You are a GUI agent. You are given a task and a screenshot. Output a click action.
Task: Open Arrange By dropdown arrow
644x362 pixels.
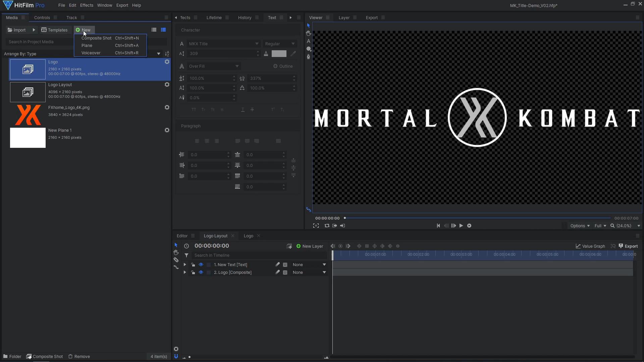(x=159, y=54)
